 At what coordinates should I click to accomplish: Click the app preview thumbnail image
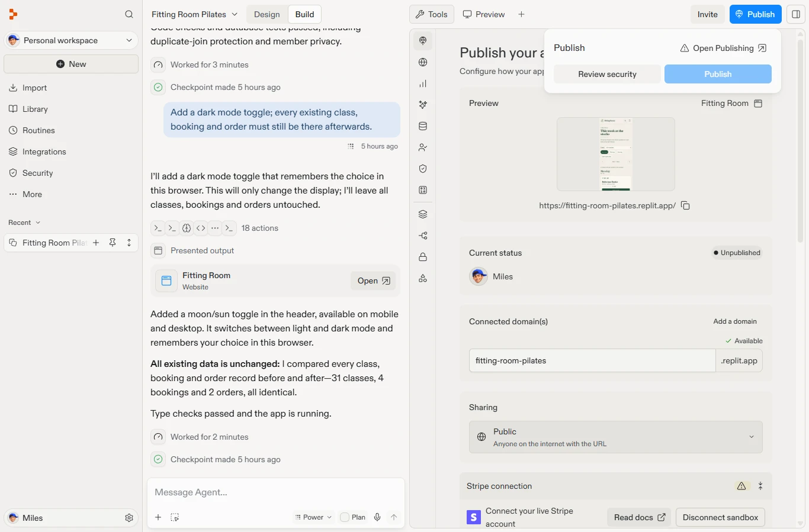615,154
